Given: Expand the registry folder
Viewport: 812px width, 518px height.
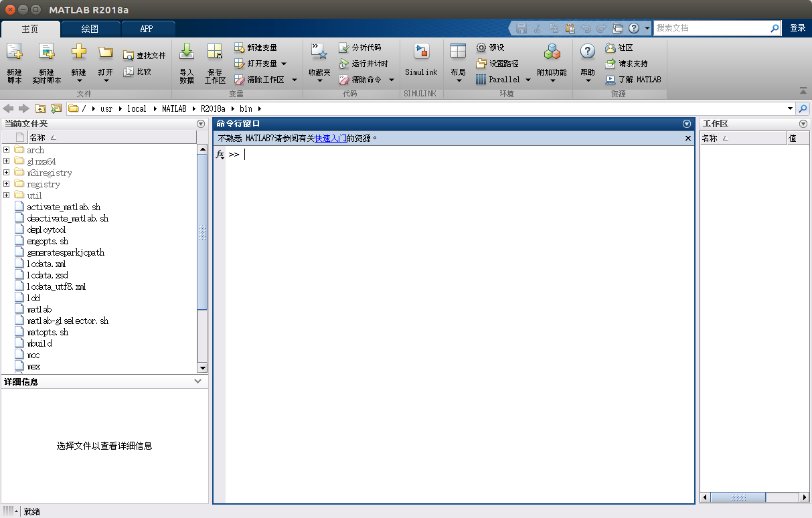Looking at the screenshot, I should 6,184.
